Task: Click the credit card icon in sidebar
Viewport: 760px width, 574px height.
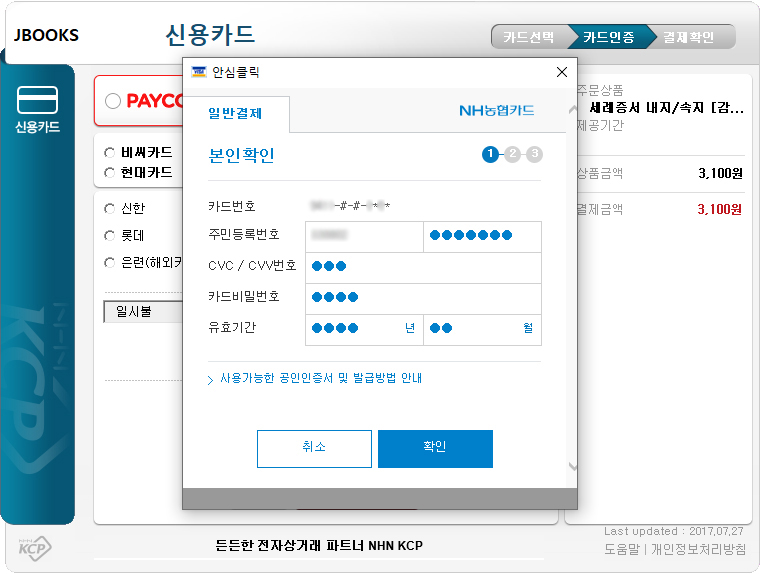Action: (37, 100)
